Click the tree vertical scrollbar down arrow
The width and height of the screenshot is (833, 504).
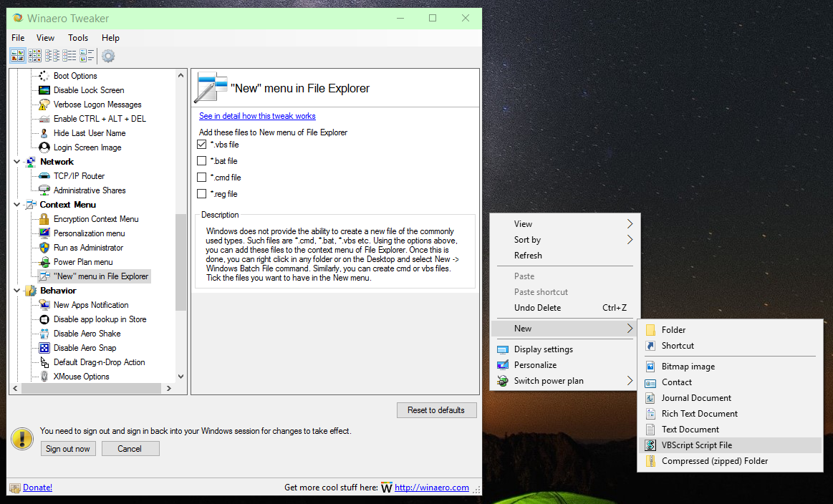click(x=181, y=377)
